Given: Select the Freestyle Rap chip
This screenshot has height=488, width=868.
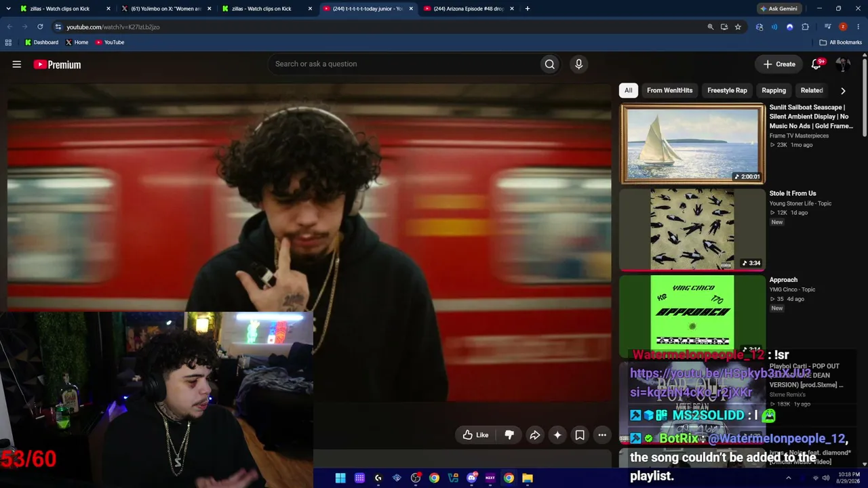Looking at the screenshot, I should [x=727, y=90].
